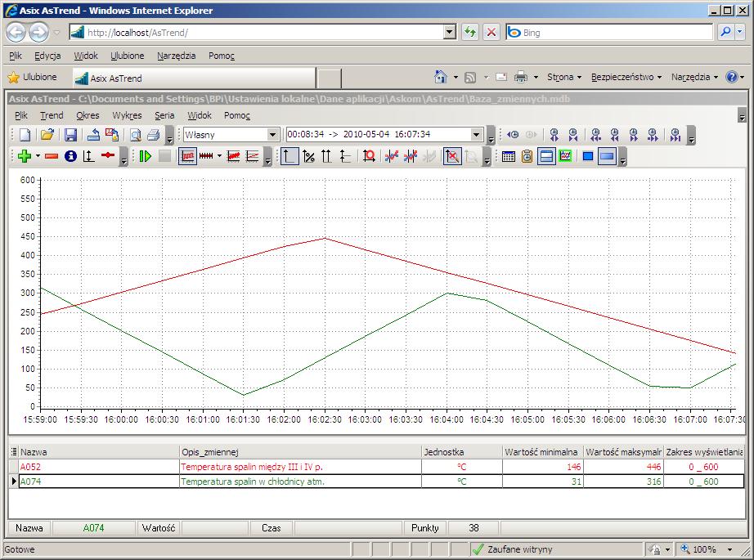This screenshot has width=754, height=560.
Task: Click Ulubione favorites button
Action: click(33, 77)
